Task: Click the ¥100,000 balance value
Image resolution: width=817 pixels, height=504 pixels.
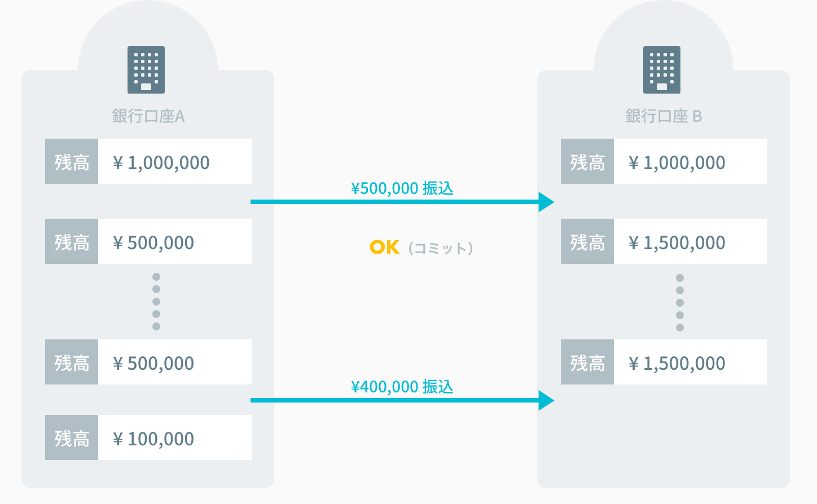Action: 153,439
